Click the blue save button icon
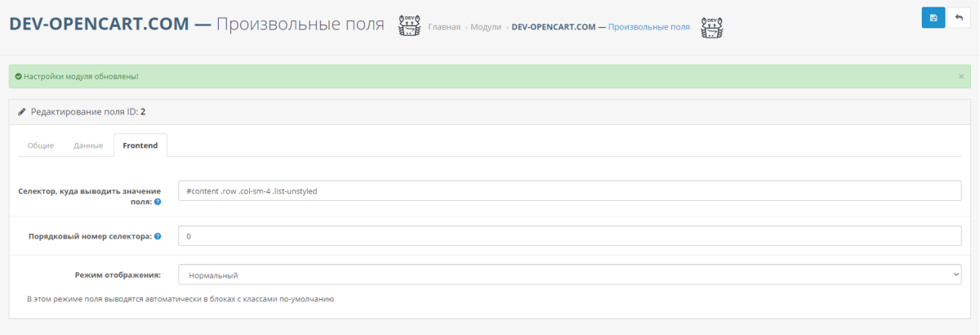 (x=933, y=17)
